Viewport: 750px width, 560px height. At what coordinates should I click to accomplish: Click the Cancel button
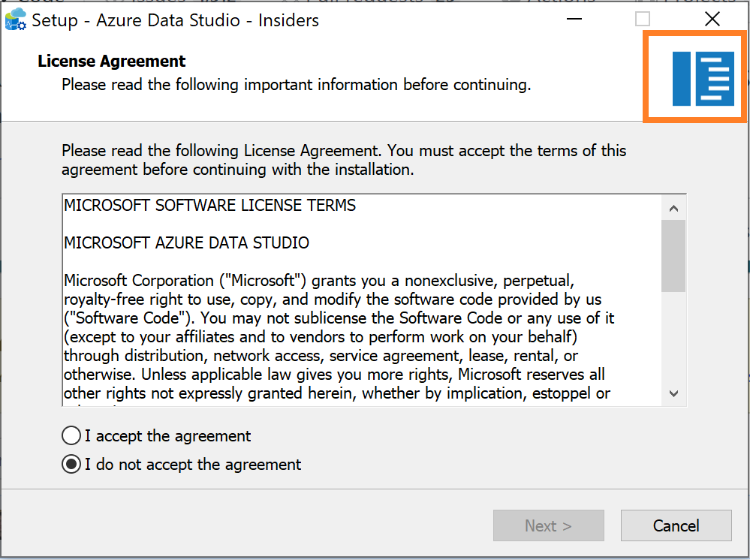point(675,525)
